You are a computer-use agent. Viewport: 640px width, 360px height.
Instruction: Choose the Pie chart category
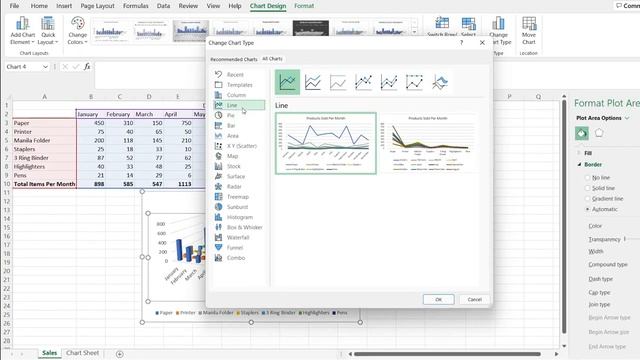point(239,116)
